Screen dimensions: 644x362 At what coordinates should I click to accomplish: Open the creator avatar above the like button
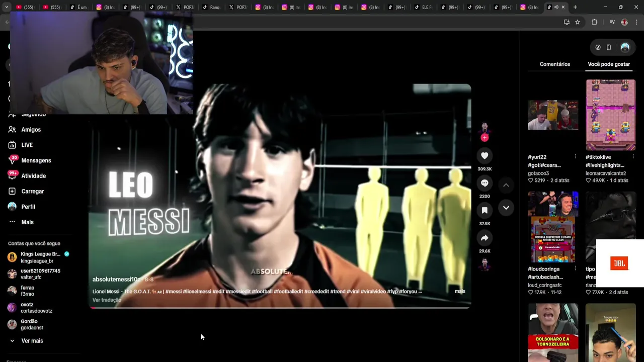[485, 128]
